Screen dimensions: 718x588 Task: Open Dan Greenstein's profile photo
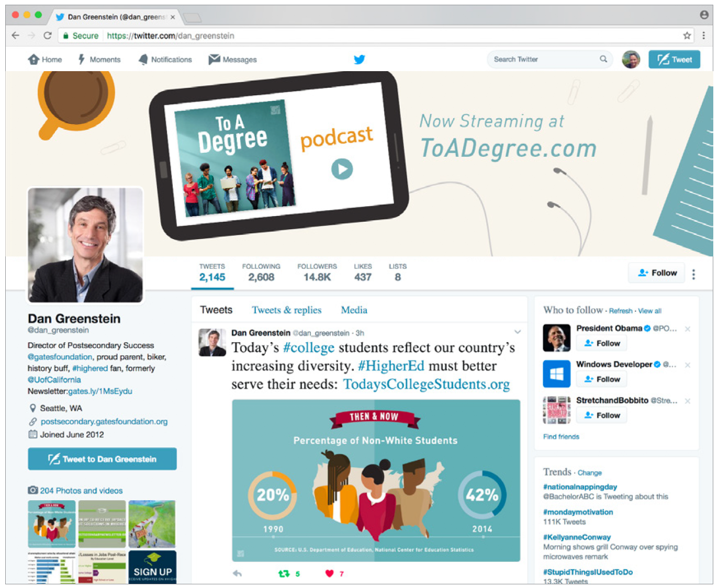[x=85, y=245]
